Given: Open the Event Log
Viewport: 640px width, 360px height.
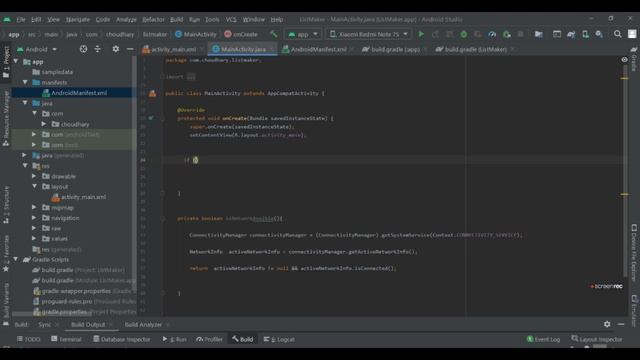Looking at the screenshot, I should tap(543, 339).
